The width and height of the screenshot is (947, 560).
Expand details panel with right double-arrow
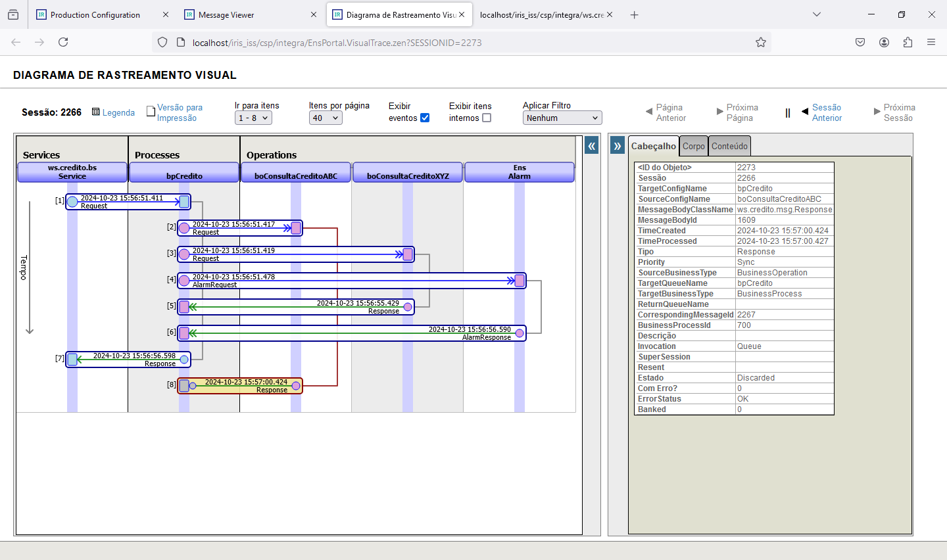point(617,146)
